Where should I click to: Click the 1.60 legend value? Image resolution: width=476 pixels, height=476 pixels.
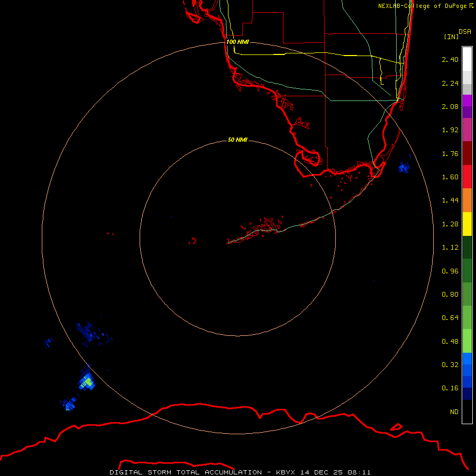[x=450, y=177]
